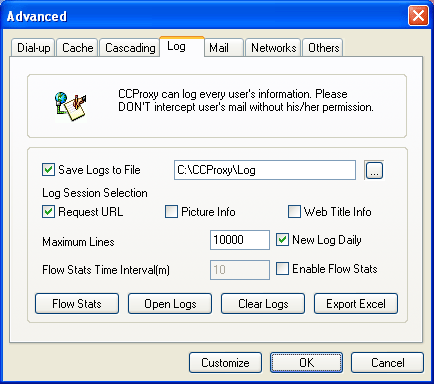
Task: Open the Networks tab
Action: click(x=273, y=48)
